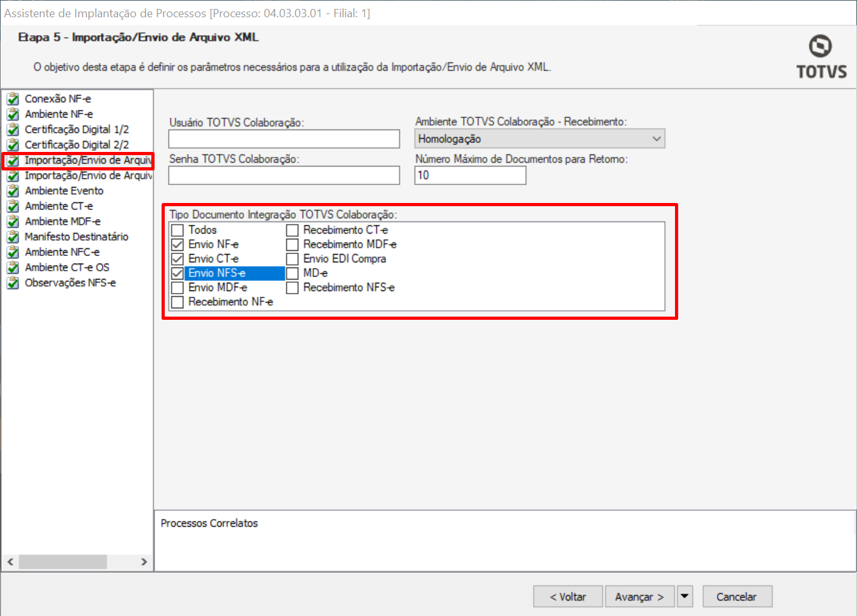Image resolution: width=857 pixels, height=616 pixels.
Task: Click the checkmark icon beside Certificação Digital 2/2
Action: click(13, 145)
